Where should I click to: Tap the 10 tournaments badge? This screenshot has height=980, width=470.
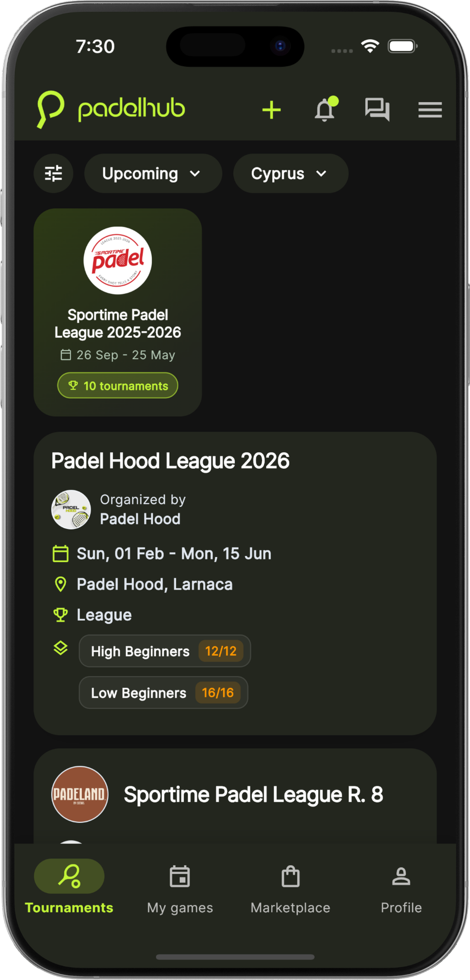(x=118, y=385)
